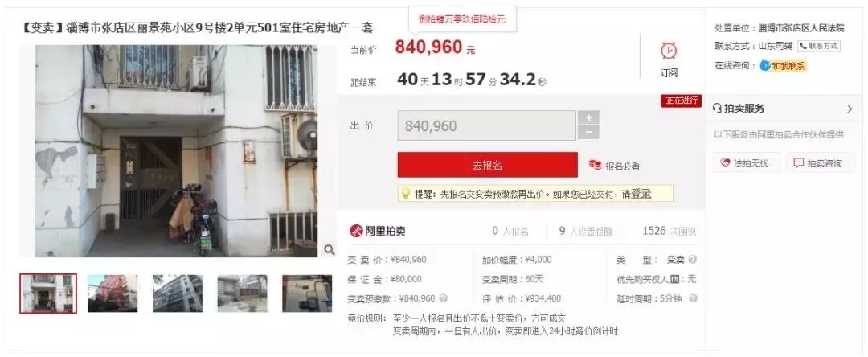Screen dimensions: 868x357
Task: Click the help icon beside 变卖预缴款
Action: click(x=444, y=298)
